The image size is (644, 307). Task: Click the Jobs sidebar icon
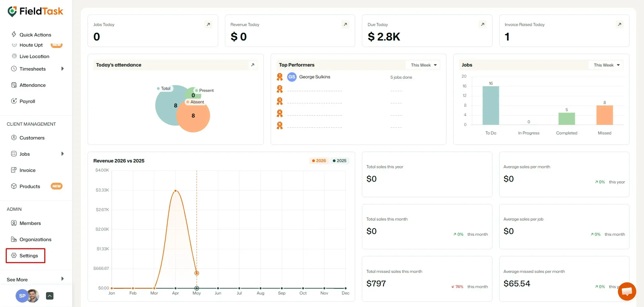[x=14, y=154]
